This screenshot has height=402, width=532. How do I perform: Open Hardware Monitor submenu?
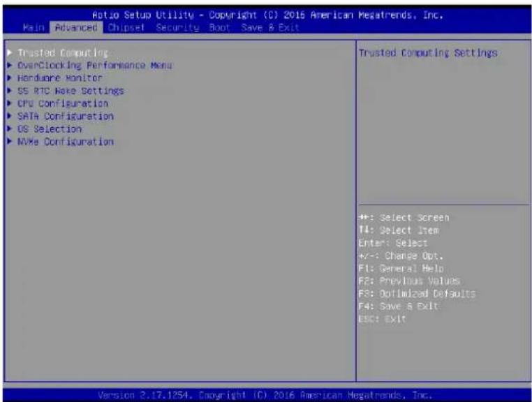click(x=60, y=78)
